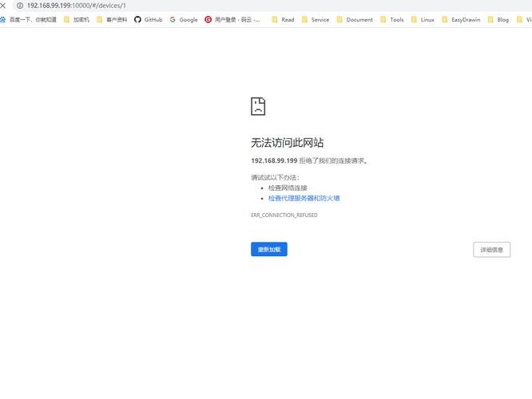532x399 pixels.
Task: Open the Blog bookmark folder
Action: pos(498,20)
